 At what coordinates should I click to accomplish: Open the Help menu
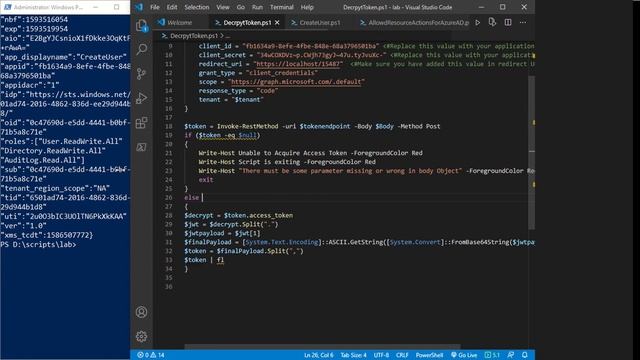point(307,7)
